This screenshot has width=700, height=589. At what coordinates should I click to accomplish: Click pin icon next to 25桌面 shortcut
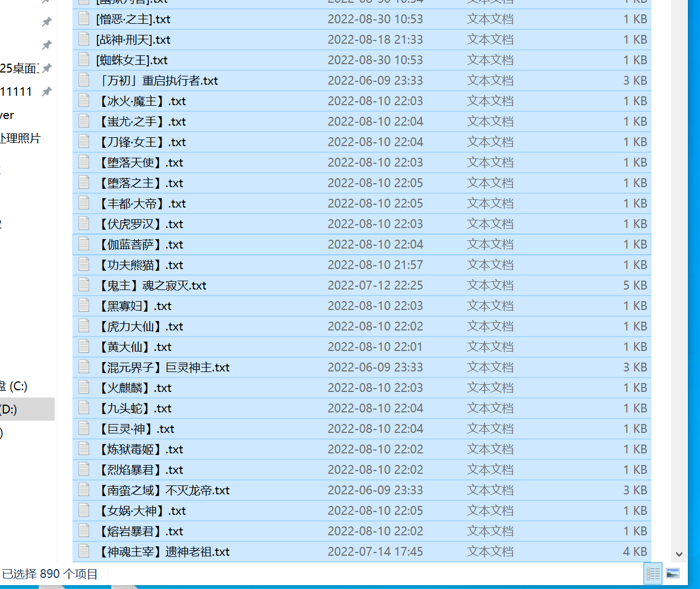click(x=47, y=68)
